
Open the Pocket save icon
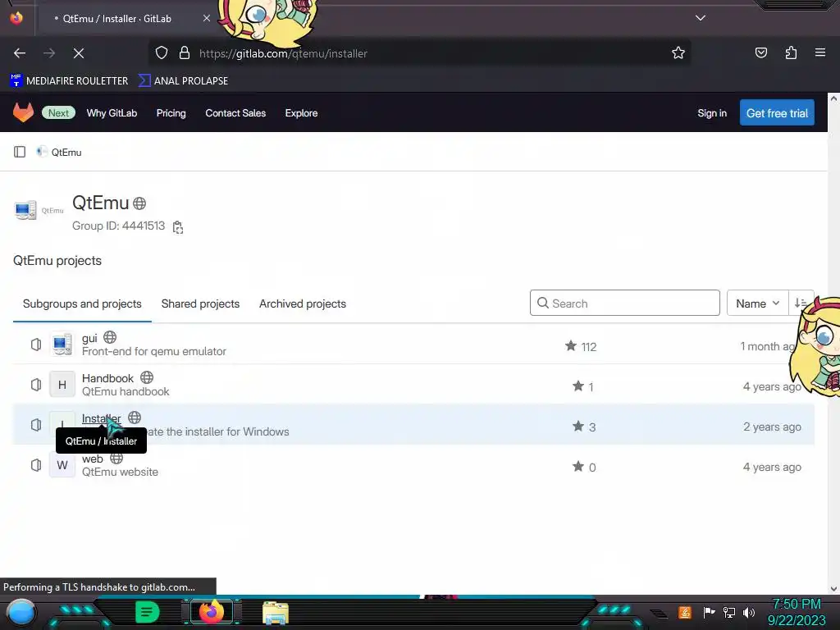tap(760, 52)
